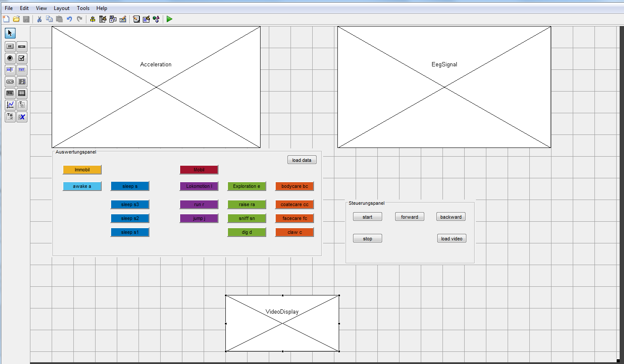Screen dimensions: 624x364
Task: Select the green raise ra button
Action: point(247,204)
